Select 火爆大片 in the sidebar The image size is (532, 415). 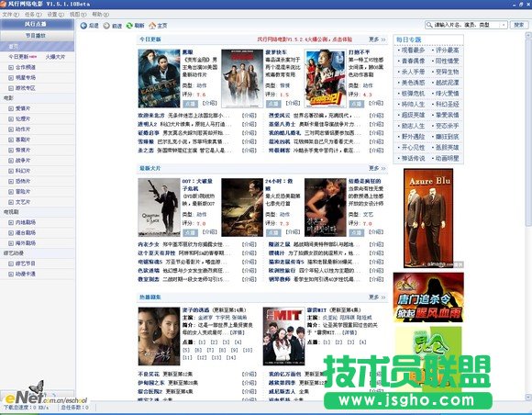(x=55, y=57)
